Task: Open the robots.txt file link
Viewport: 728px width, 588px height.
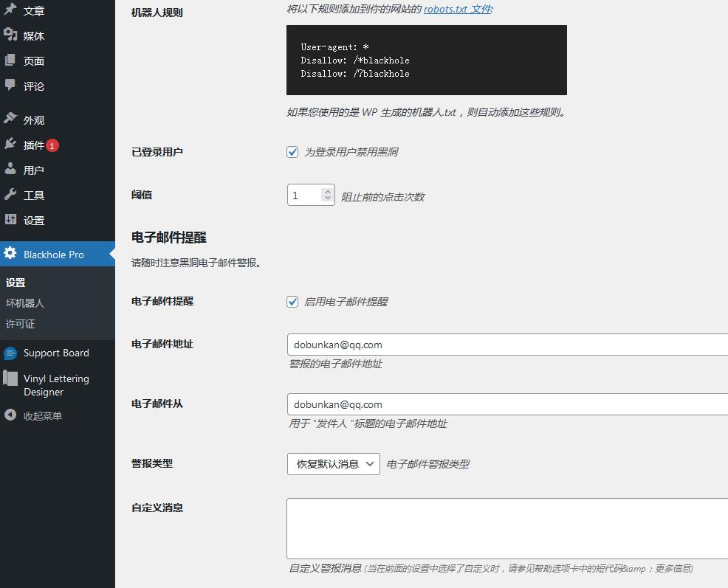Action: coord(457,10)
